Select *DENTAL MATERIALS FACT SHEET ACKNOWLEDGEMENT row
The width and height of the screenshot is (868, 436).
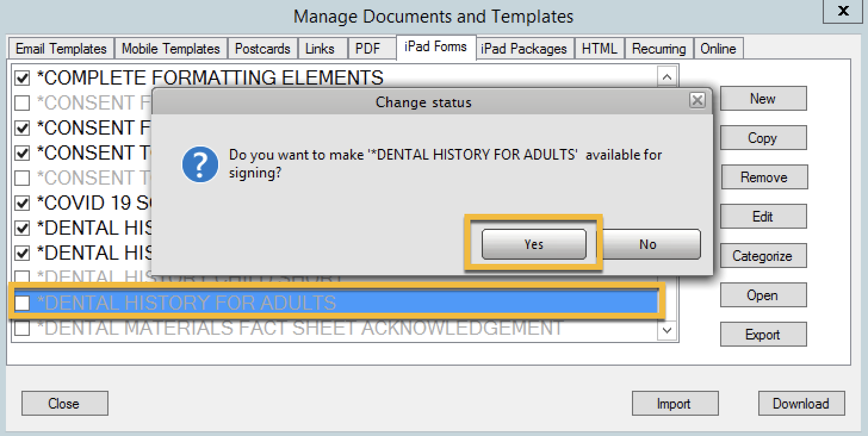(334, 328)
